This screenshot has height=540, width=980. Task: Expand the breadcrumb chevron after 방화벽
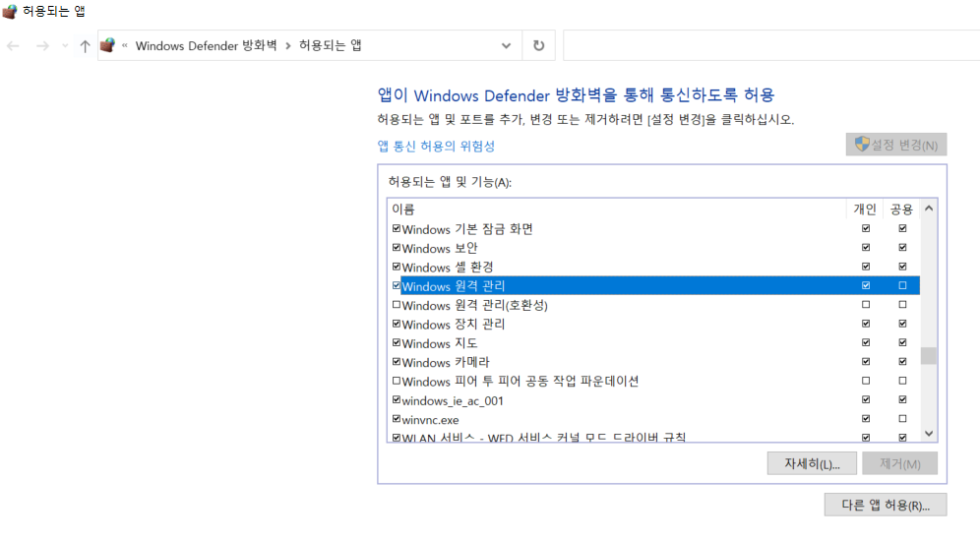(288, 45)
